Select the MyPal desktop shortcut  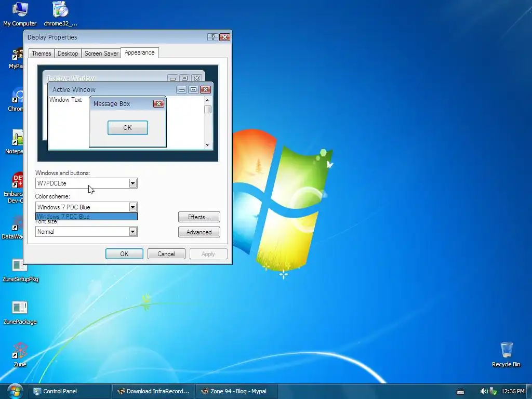pyautogui.click(x=16, y=58)
